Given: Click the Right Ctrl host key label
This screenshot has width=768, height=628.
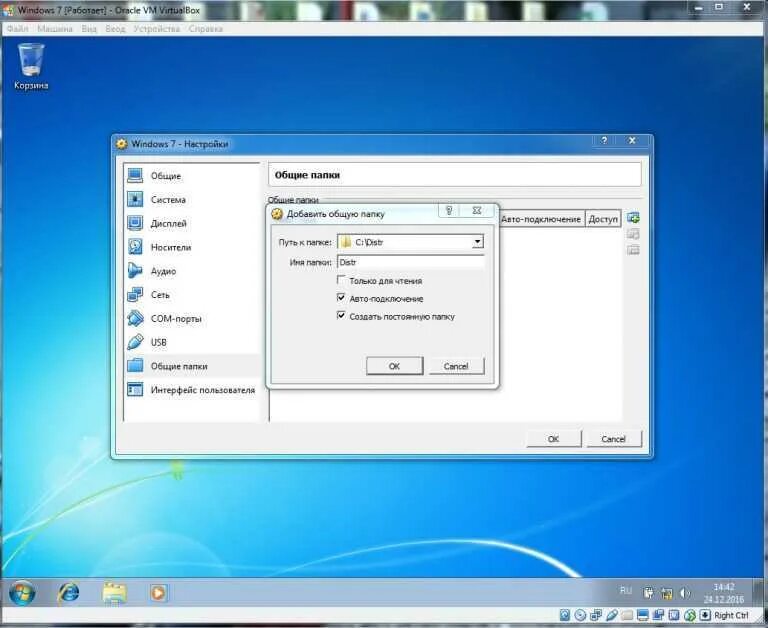Looking at the screenshot, I should (x=731, y=616).
